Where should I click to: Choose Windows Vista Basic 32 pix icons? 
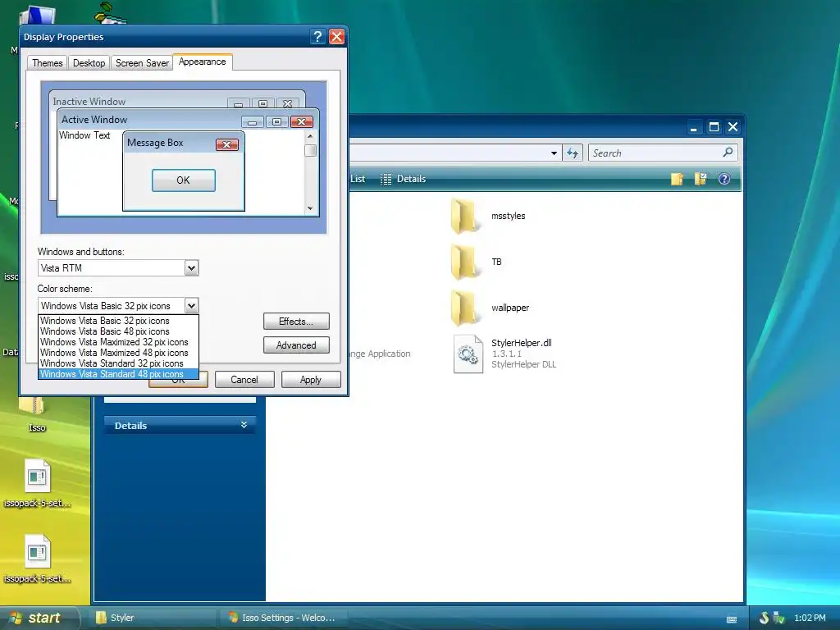pos(118,321)
